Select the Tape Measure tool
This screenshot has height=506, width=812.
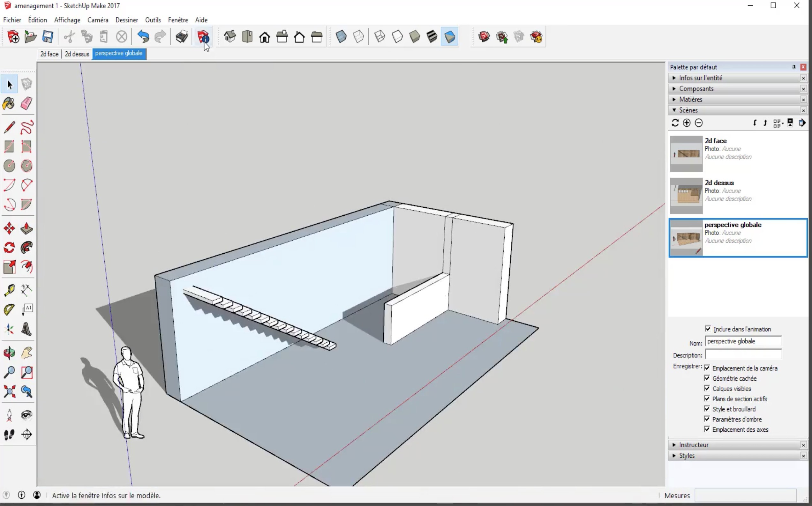(9, 290)
